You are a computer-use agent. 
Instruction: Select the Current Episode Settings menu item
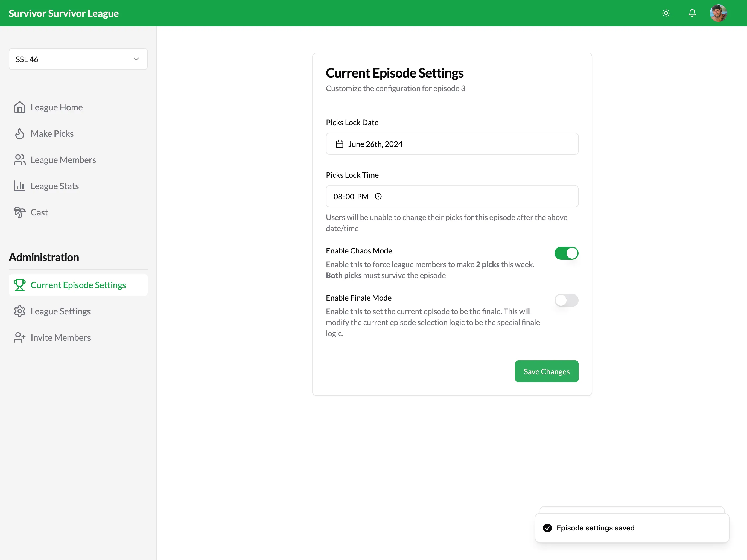(78, 285)
